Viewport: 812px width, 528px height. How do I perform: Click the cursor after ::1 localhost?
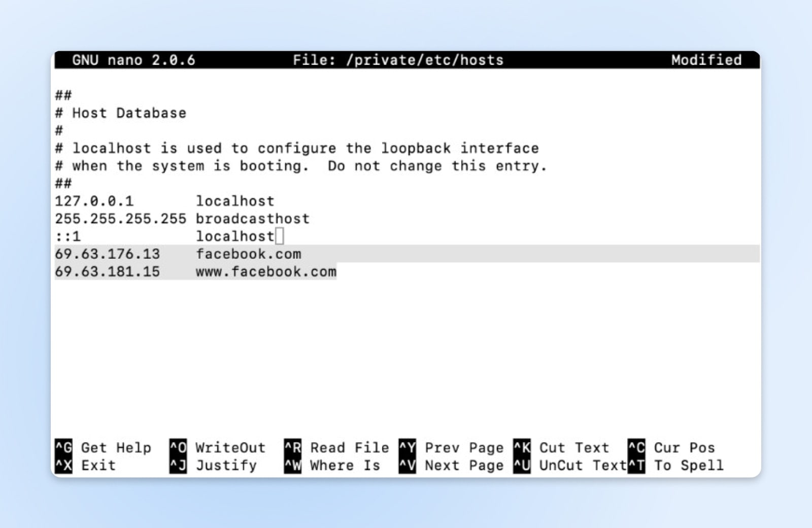pyautogui.click(x=279, y=236)
